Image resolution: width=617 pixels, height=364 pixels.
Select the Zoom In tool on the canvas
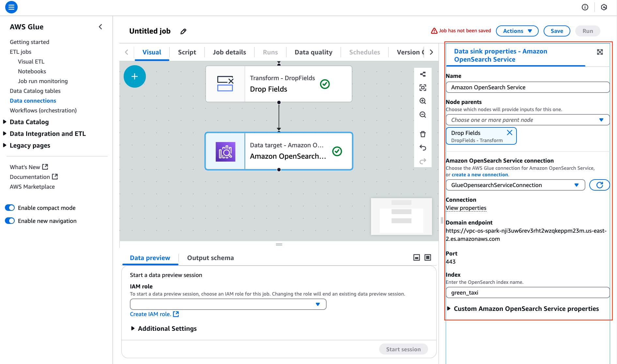(x=423, y=101)
